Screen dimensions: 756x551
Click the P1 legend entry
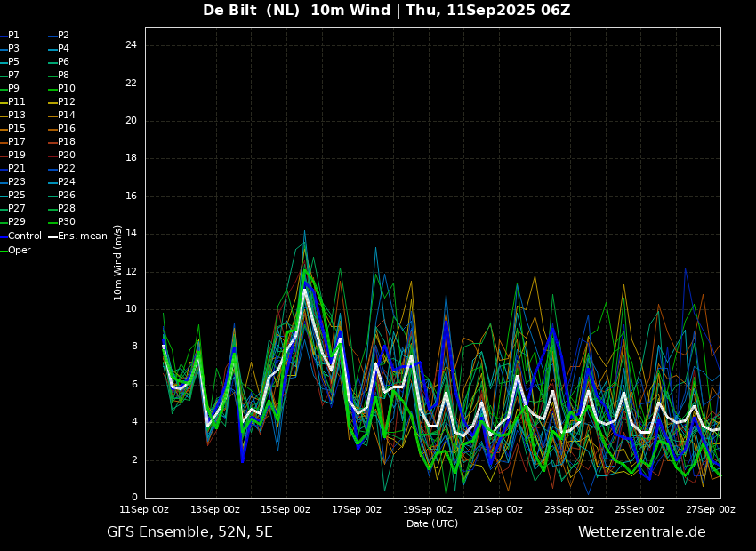(x=10, y=36)
